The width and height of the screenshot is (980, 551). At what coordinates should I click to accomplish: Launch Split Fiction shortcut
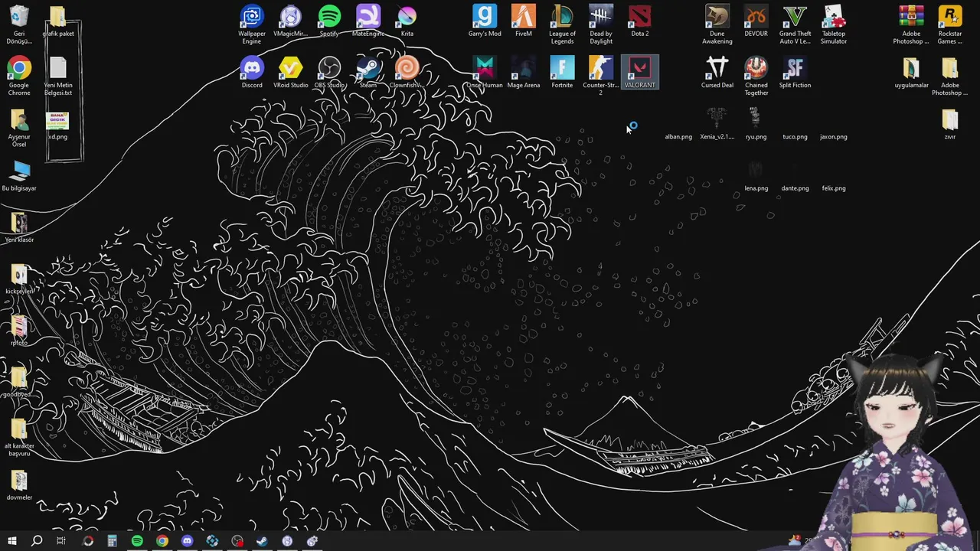[795, 72]
